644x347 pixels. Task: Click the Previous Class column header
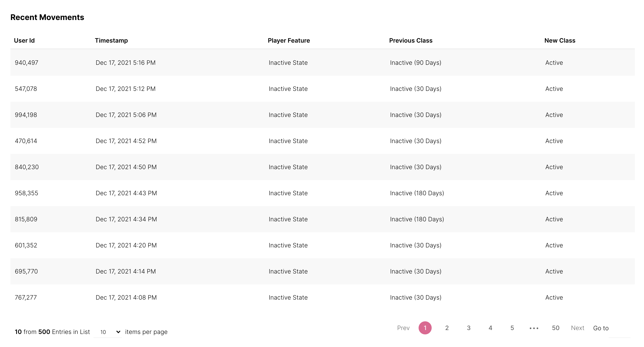[x=411, y=40]
